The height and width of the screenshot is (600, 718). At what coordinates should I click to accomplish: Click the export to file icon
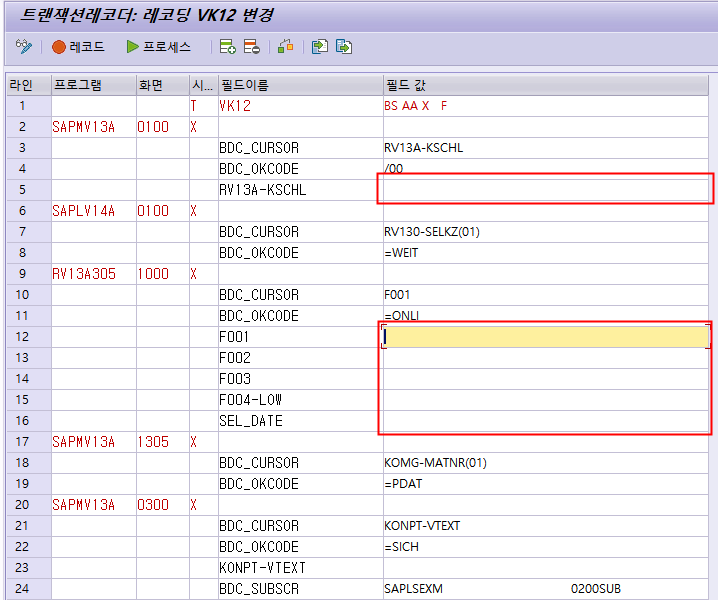click(x=344, y=47)
